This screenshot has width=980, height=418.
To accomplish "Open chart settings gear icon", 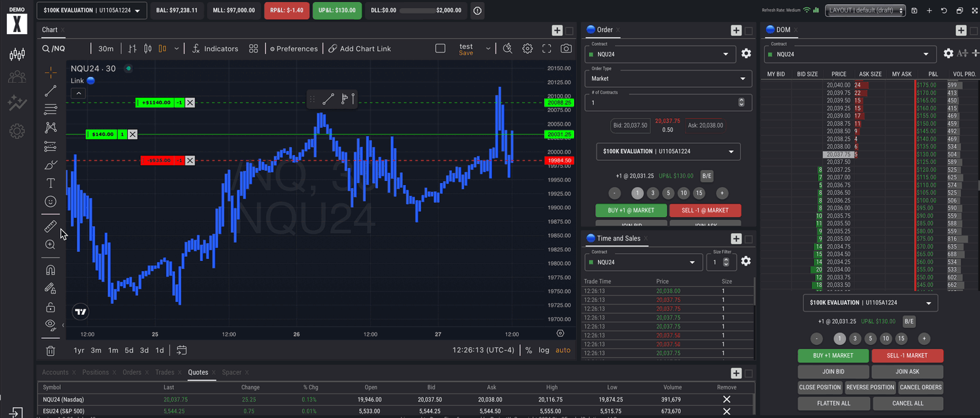I will 528,48.
